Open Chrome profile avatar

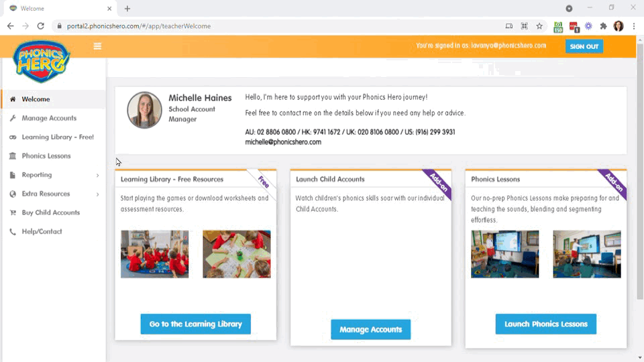pyautogui.click(x=619, y=26)
